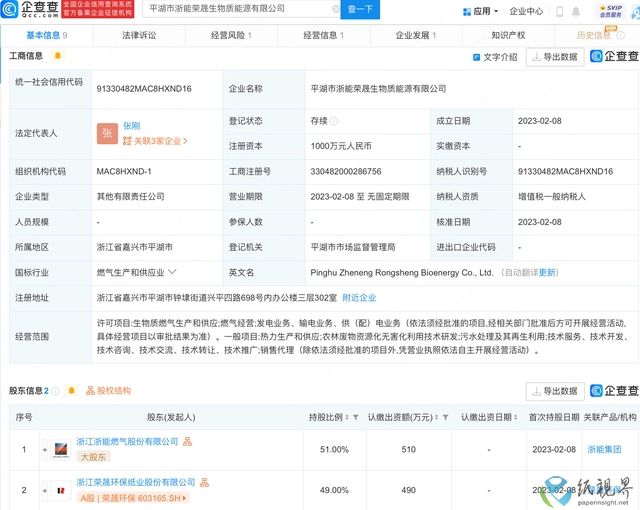The height and width of the screenshot is (510, 640).
Task: Switch to the 经营信息 tab
Action: pos(323,35)
